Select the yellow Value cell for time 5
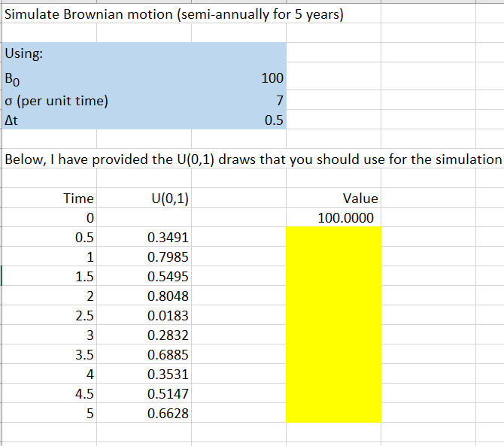This screenshot has width=504, height=446. click(333, 413)
